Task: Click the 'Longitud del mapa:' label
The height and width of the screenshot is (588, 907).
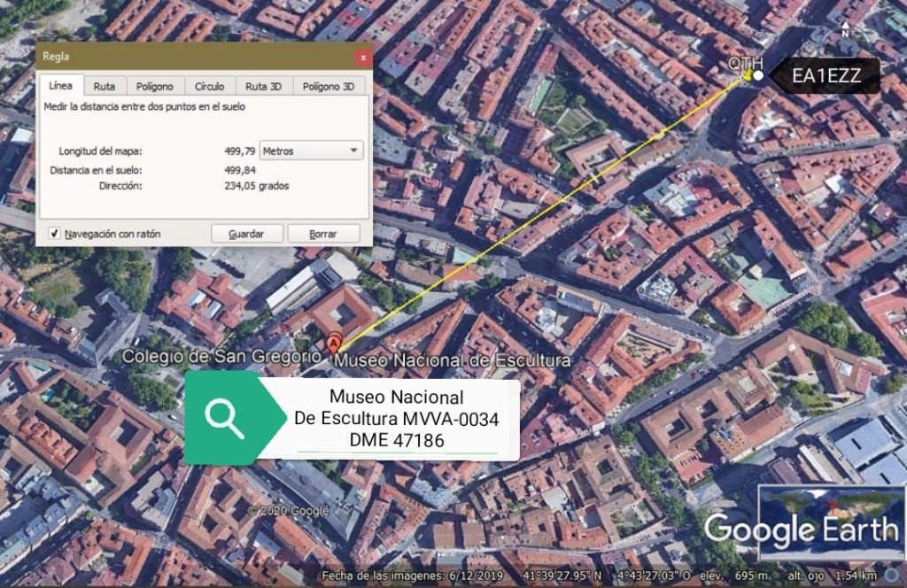Action: pyautogui.click(x=100, y=151)
